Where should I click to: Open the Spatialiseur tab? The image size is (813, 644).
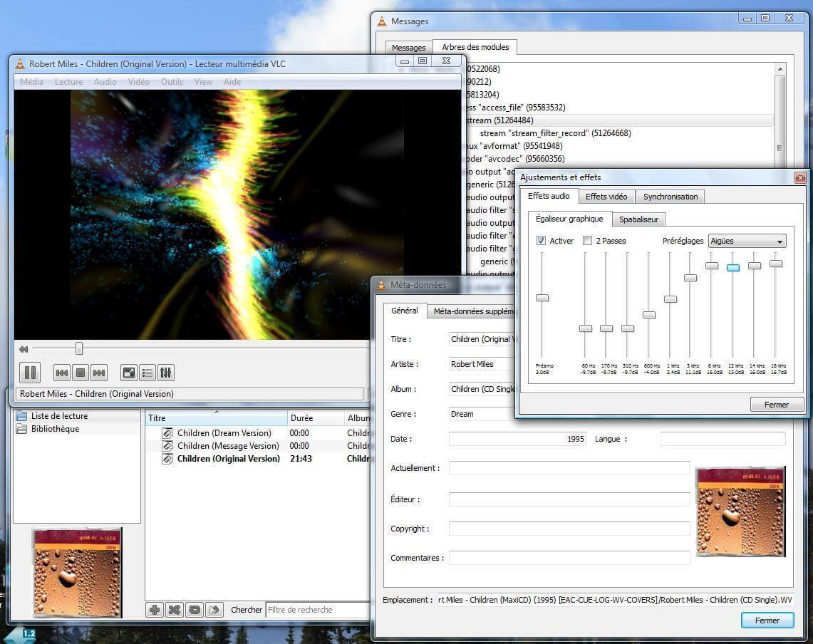(638, 219)
